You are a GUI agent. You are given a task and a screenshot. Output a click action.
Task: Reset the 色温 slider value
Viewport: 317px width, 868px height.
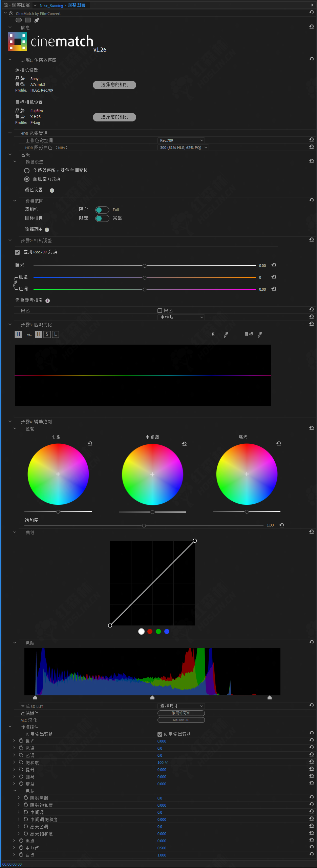pos(274,277)
